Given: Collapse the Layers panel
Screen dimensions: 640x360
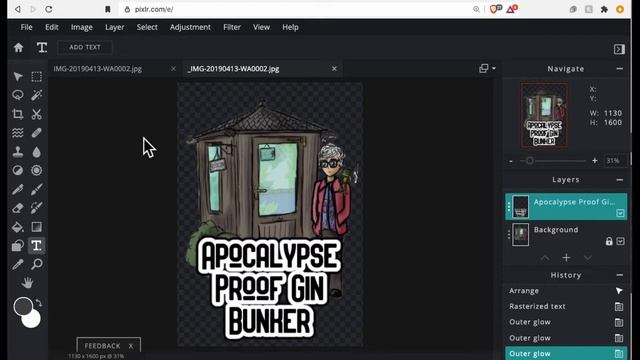Looking at the screenshot, I should (x=620, y=180).
